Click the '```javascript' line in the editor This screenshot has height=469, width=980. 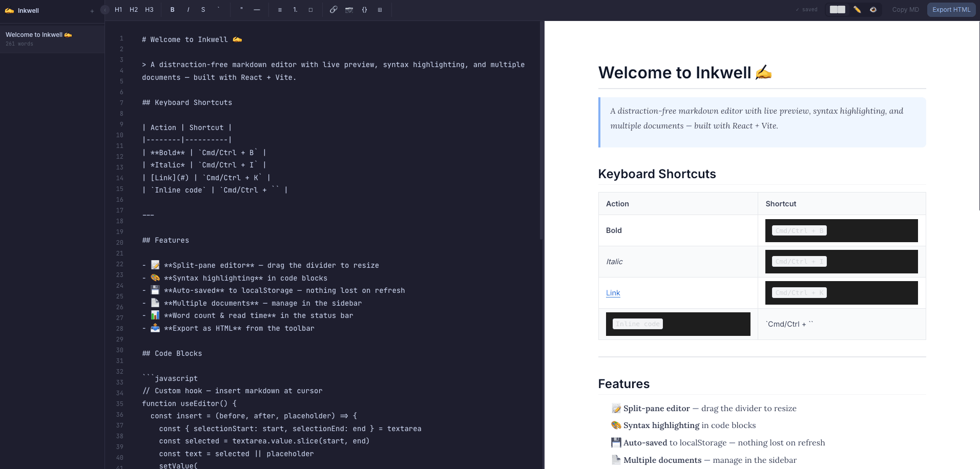pos(170,378)
